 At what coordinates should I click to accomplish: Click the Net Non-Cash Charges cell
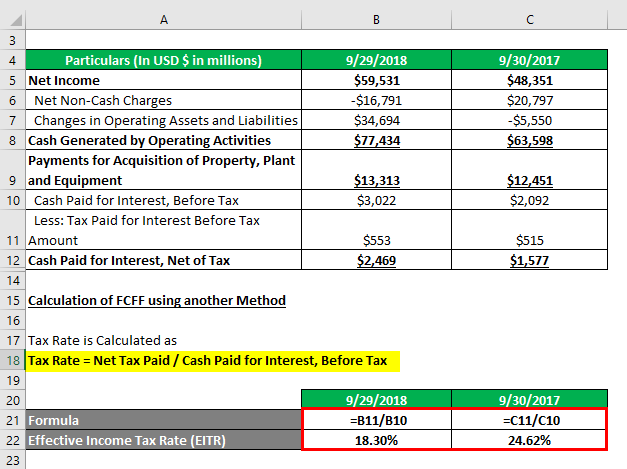pyautogui.click(x=164, y=100)
